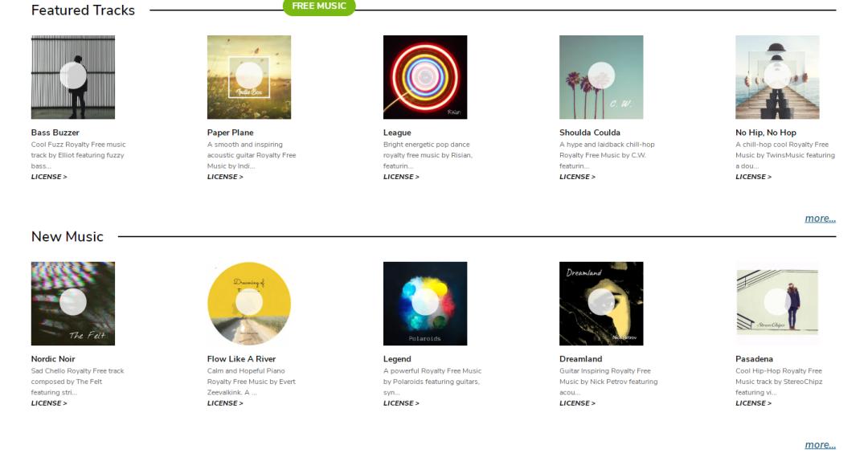Open the more link under New Music

pyautogui.click(x=820, y=445)
